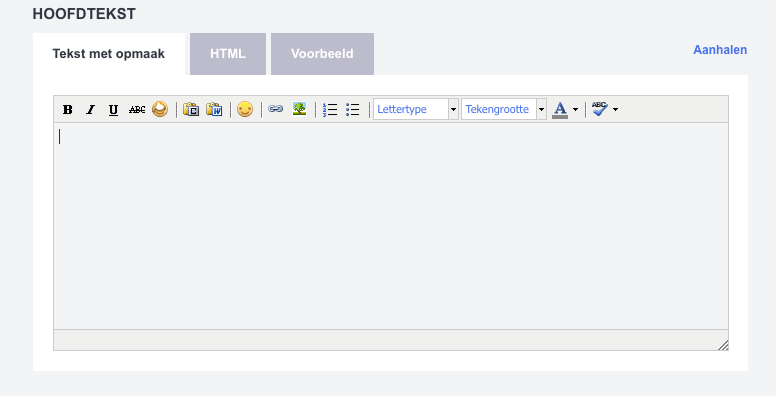Insert an image using the picture icon

pos(299,109)
